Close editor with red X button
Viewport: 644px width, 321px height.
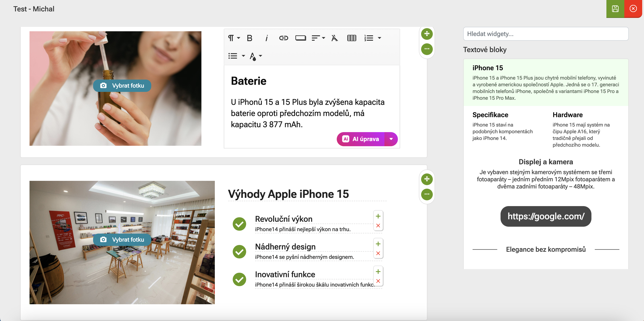pyautogui.click(x=633, y=9)
